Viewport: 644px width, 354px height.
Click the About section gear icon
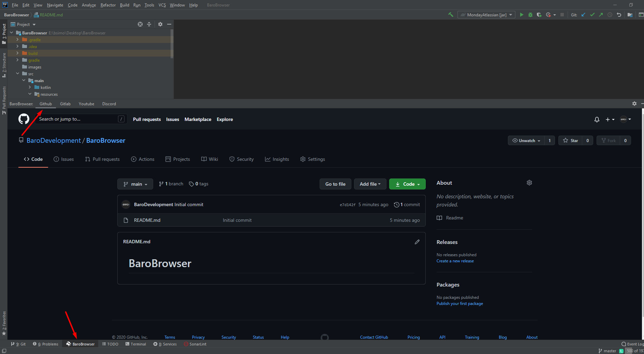529,183
